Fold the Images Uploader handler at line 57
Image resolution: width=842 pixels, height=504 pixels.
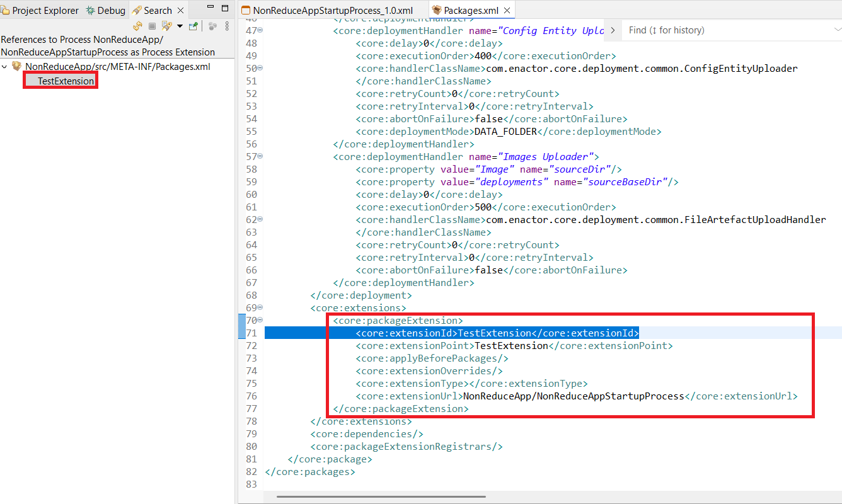(261, 157)
